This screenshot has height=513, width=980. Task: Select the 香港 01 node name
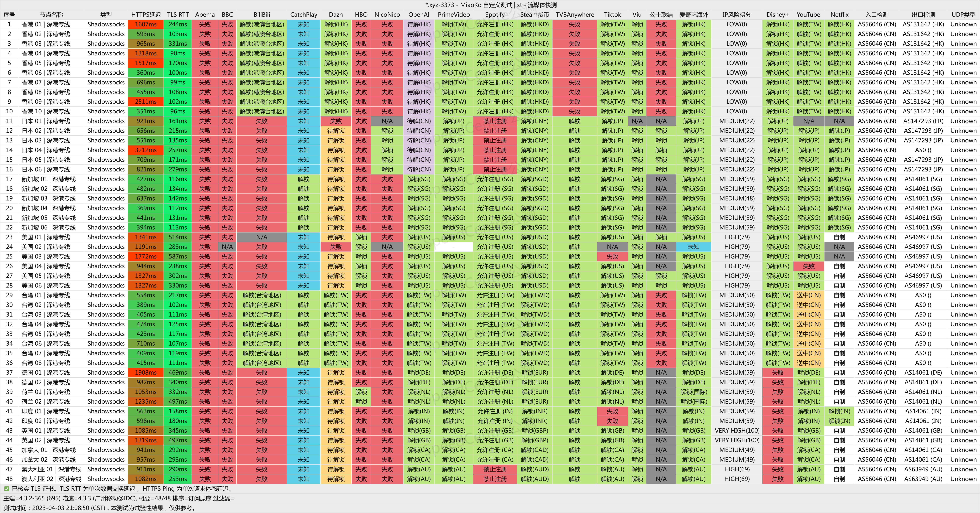point(46,24)
